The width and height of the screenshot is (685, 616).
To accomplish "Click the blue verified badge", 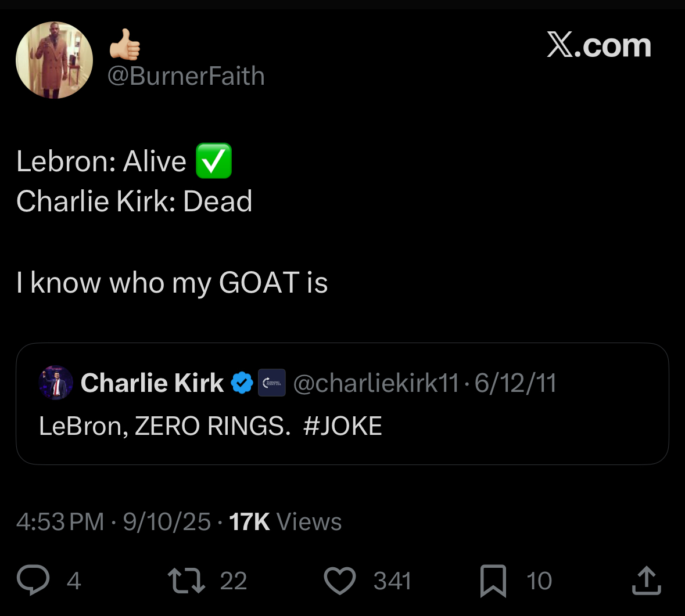I will pyautogui.click(x=242, y=383).
